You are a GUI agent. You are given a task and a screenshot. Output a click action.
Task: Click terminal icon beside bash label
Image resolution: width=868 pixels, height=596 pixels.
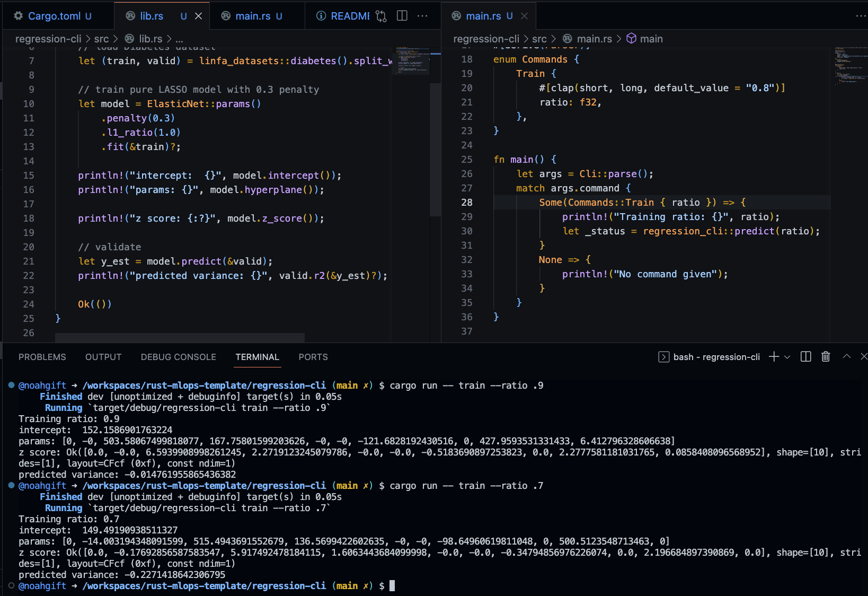pyautogui.click(x=663, y=357)
